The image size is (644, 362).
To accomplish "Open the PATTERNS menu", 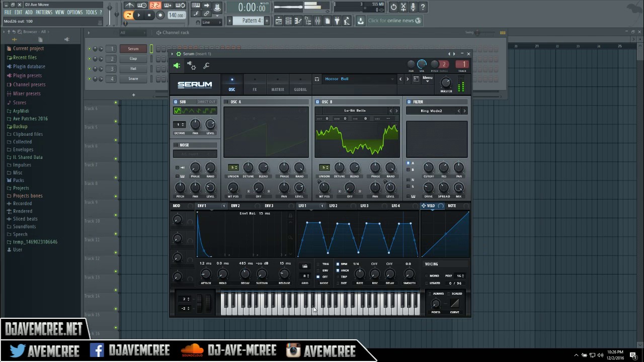I will 44,12.
